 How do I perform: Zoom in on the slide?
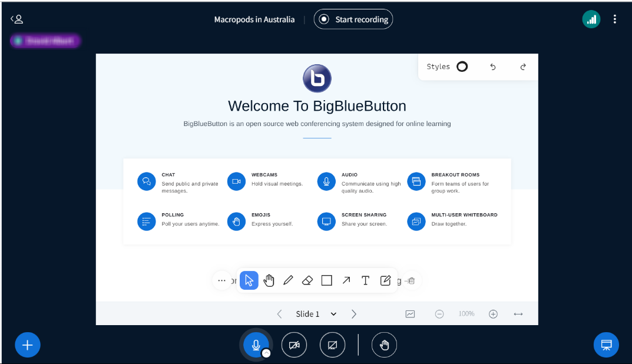[x=493, y=314]
